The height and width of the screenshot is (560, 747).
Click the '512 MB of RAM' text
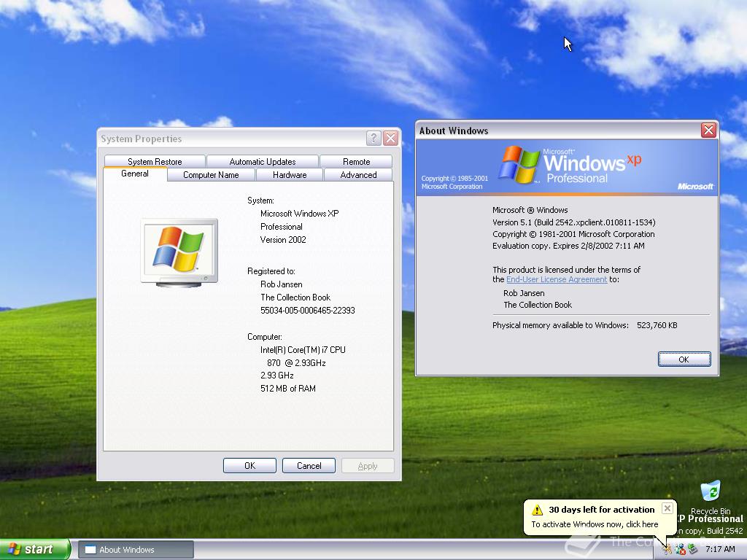click(x=287, y=389)
